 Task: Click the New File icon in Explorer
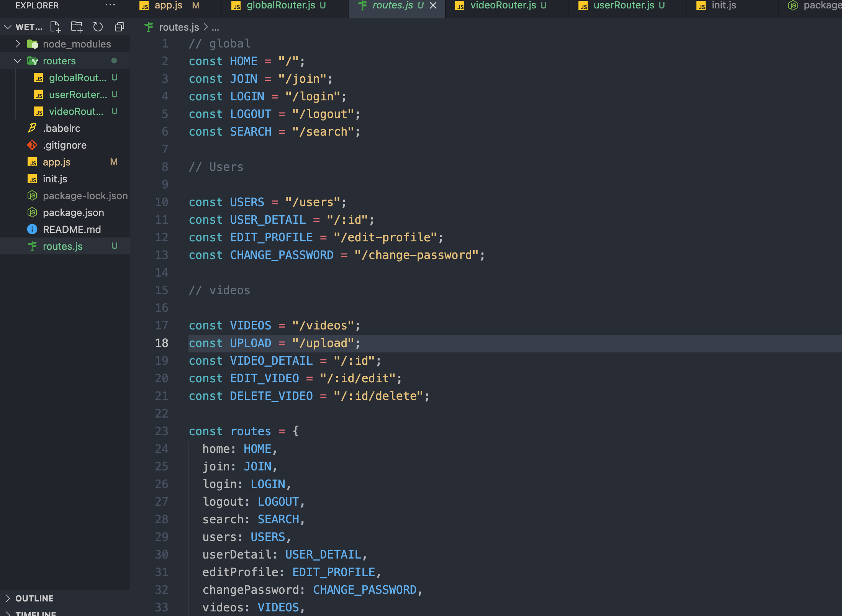pyautogui.click(x=56, y=27)
